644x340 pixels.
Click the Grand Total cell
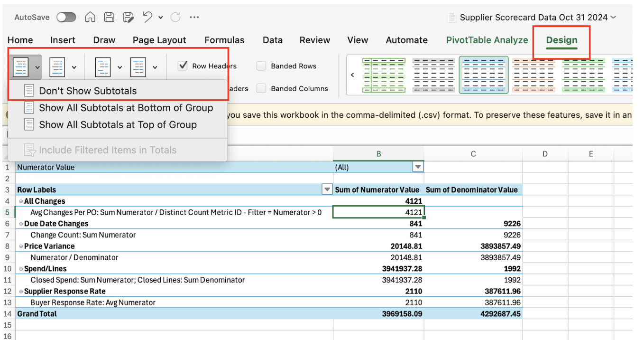point(174,314)
